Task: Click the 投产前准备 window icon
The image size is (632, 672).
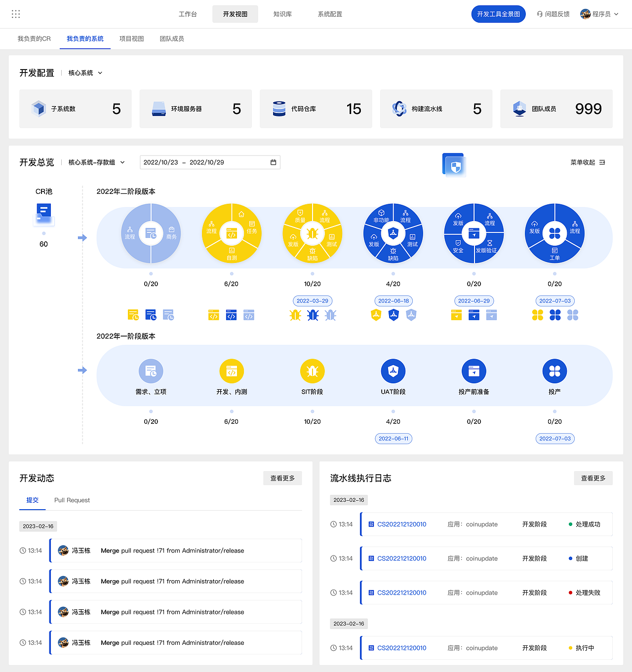Action: [474, 371]
